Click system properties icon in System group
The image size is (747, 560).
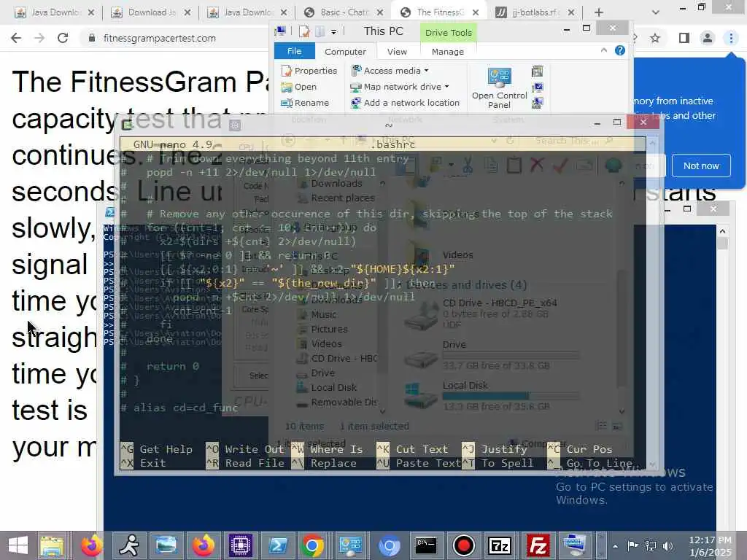(537, 87)
